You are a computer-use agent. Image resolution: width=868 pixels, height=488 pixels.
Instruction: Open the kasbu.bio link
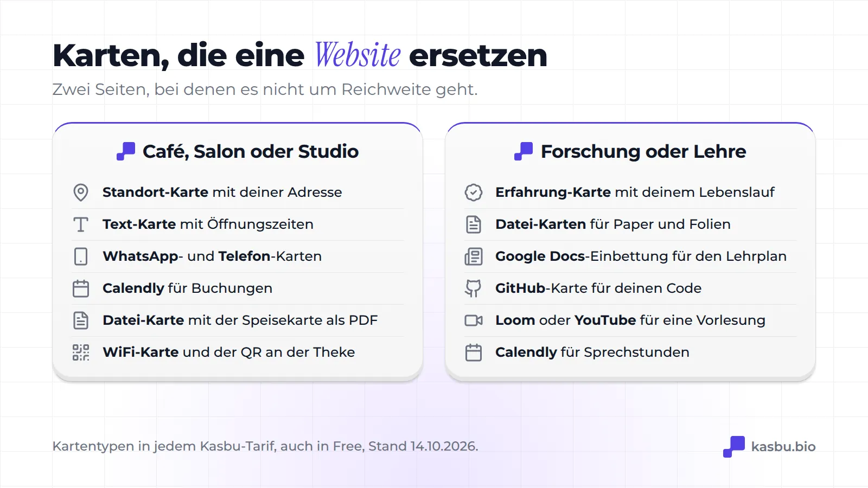(x=783, y=447)
